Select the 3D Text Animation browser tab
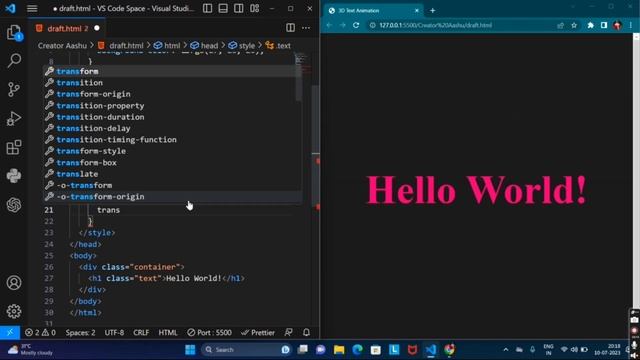 tap(373, 11)
